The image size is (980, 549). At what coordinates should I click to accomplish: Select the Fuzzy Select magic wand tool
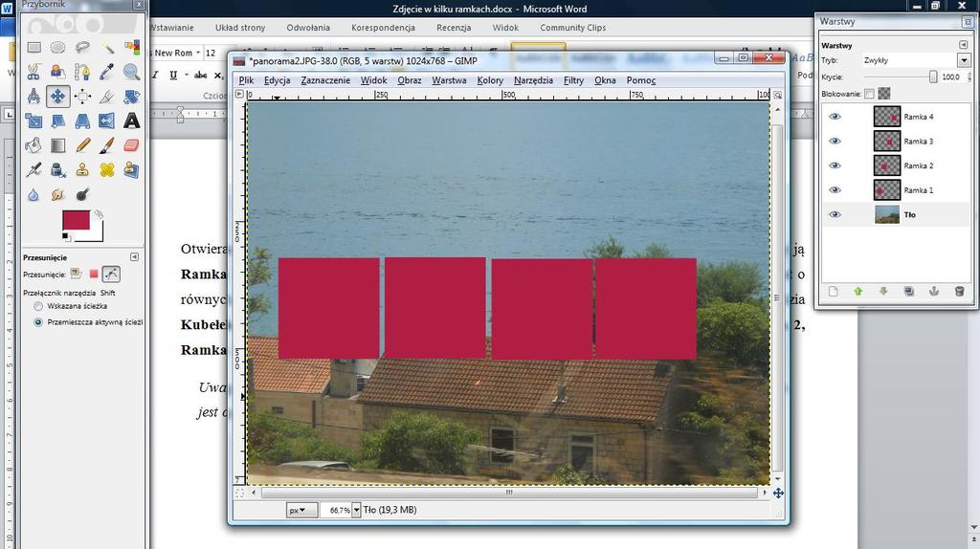(x=107, y=48)
